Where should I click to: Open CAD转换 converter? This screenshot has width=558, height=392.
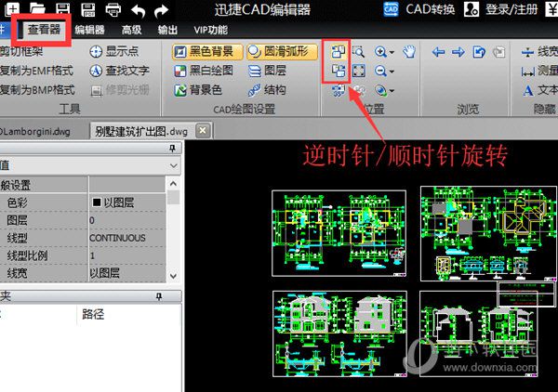[x=420, y=9]
